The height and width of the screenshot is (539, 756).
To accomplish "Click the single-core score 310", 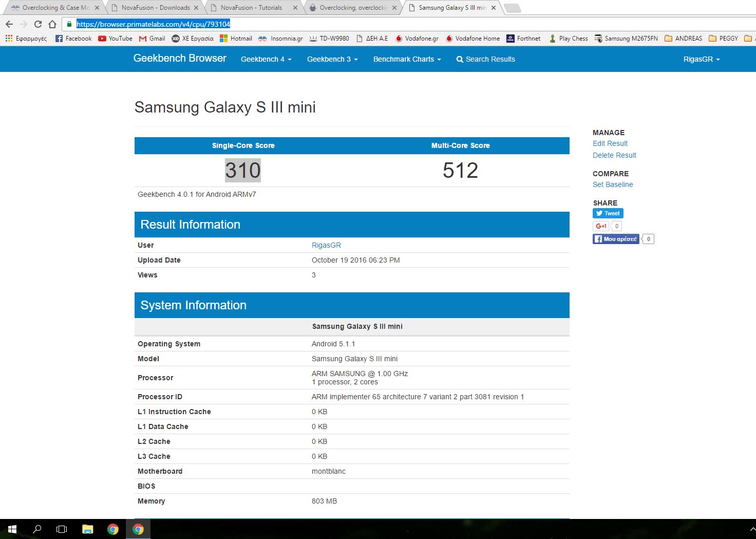I will [243, 170].
